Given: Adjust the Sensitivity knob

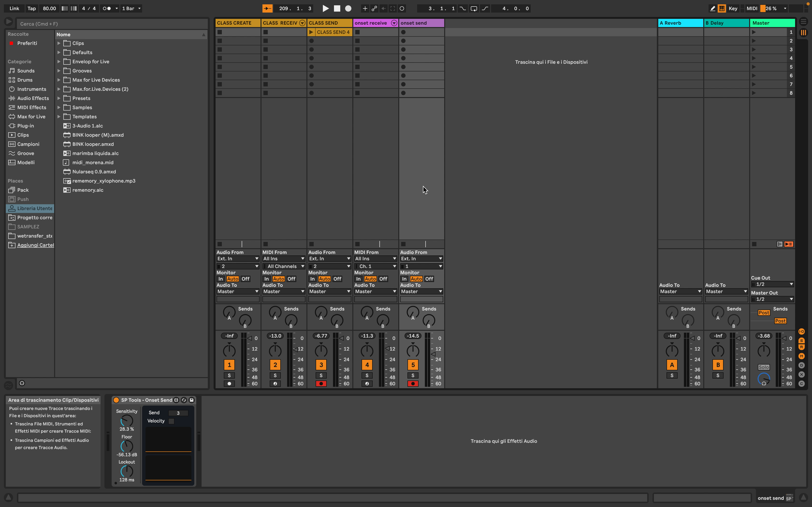Looking at the screenshot, I should pyautogui.click(x=126, y=421).
